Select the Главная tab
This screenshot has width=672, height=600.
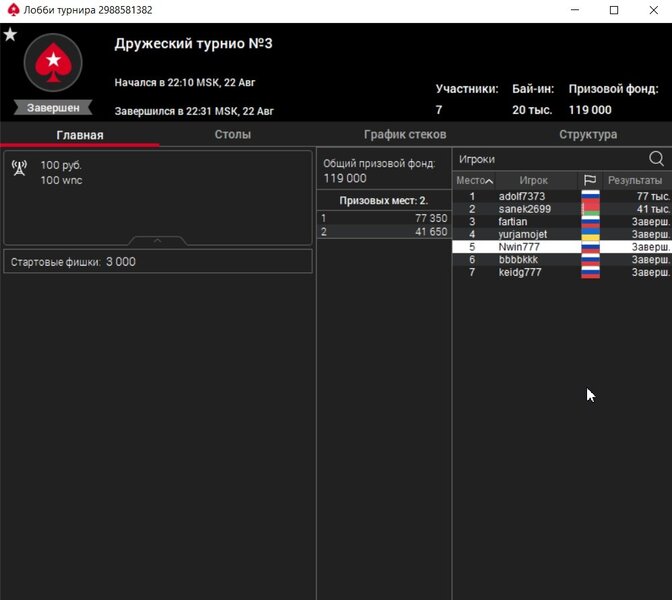pyautogui.click(x=79, y=134)
